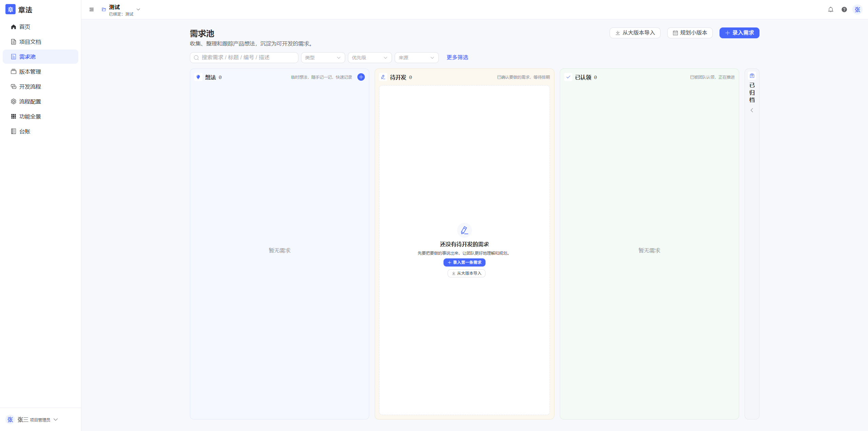
Task: Click the plus icon in 想法 column
Action: [361, 77]
